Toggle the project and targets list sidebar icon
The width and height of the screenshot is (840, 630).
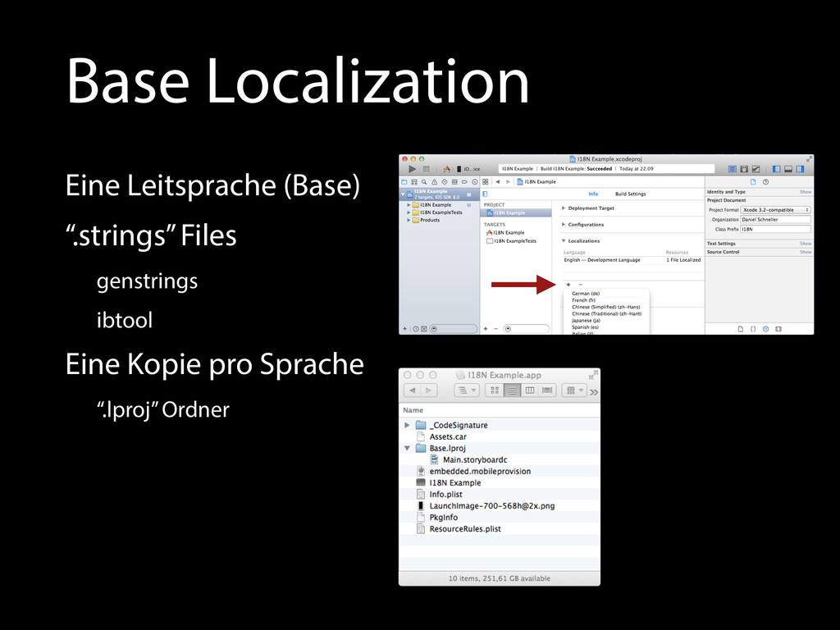485,194
